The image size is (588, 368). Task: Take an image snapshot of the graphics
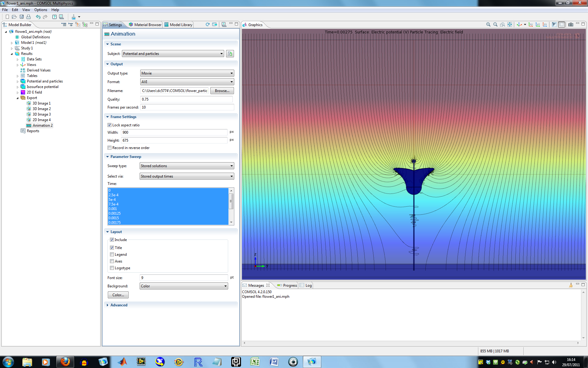571,25
